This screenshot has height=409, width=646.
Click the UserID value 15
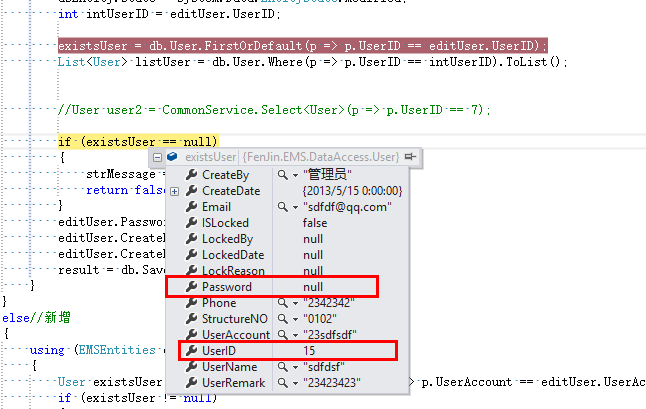click(309, 351)
